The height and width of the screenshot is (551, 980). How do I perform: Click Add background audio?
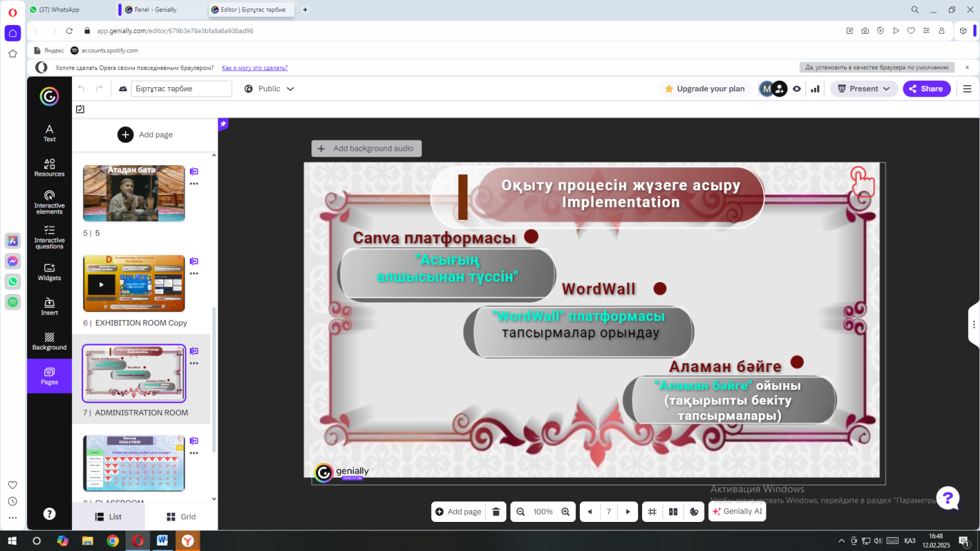pos(366,149)
